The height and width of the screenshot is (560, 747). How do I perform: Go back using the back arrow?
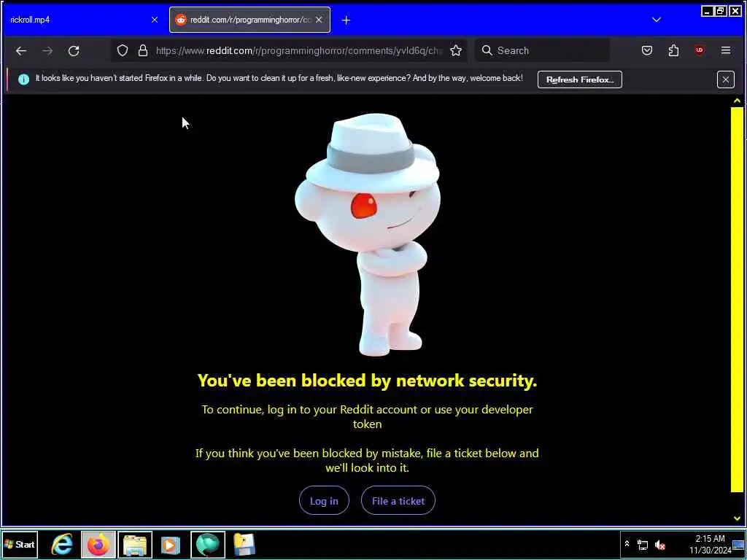pyautogui.click(x=21, y=50)
